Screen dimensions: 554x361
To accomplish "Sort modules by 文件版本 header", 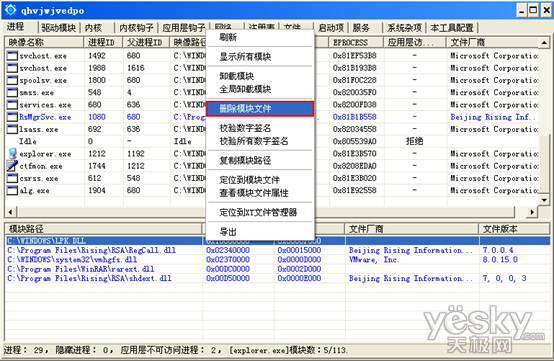I will click(x=514, y=229).
